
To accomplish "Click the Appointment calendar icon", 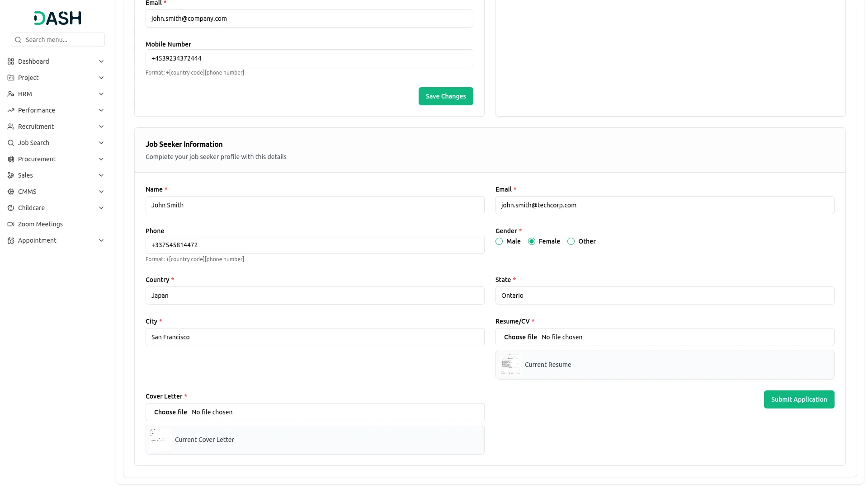I will 11,240.
